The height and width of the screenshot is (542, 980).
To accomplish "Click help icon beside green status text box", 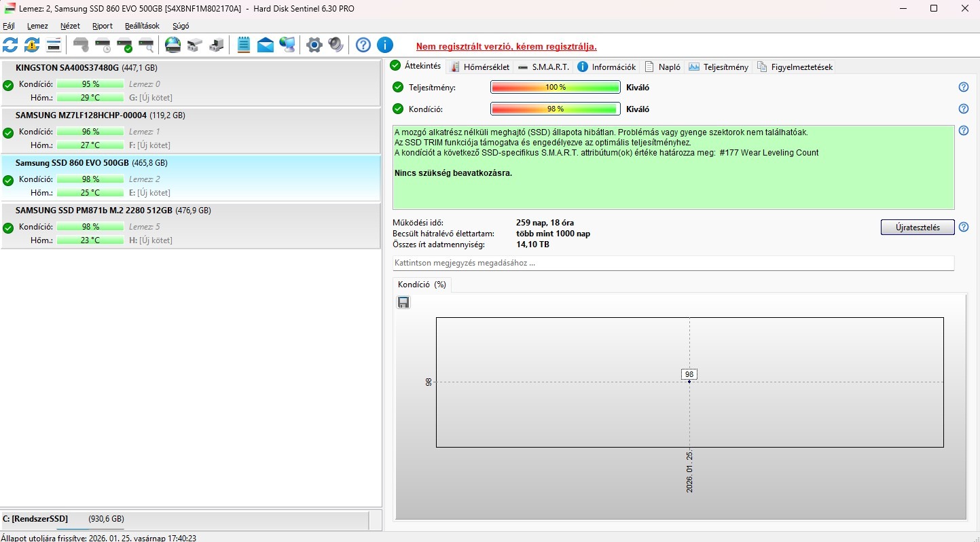I will click(x=963, y=130).
